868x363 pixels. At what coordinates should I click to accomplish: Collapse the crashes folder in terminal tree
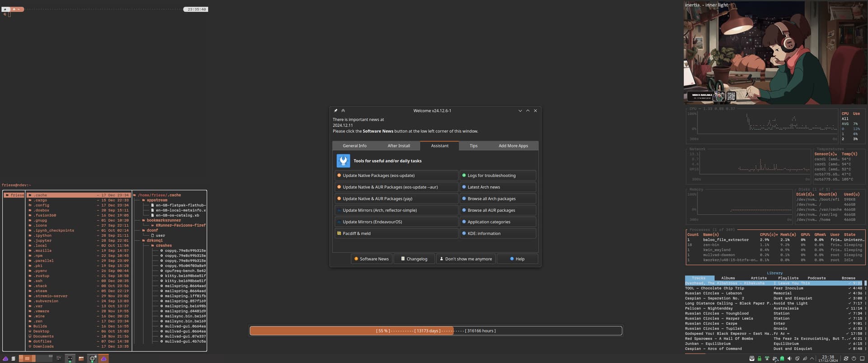point(161,246)
